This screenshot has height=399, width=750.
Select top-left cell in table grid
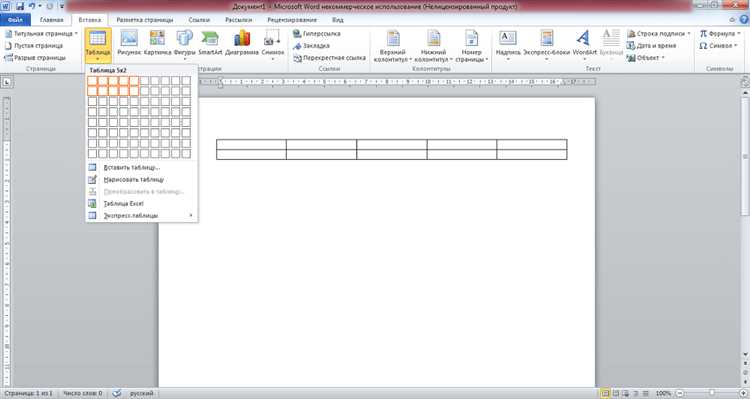tap(92, 81)
